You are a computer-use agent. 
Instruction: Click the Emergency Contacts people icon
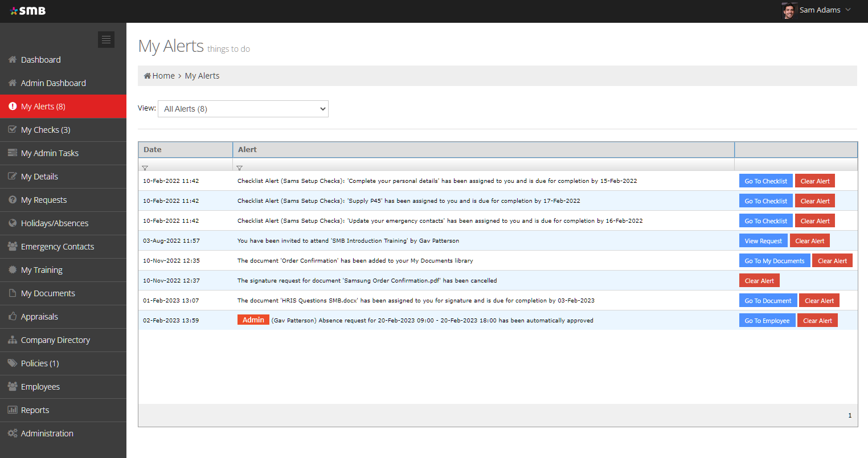coord(13,247)
